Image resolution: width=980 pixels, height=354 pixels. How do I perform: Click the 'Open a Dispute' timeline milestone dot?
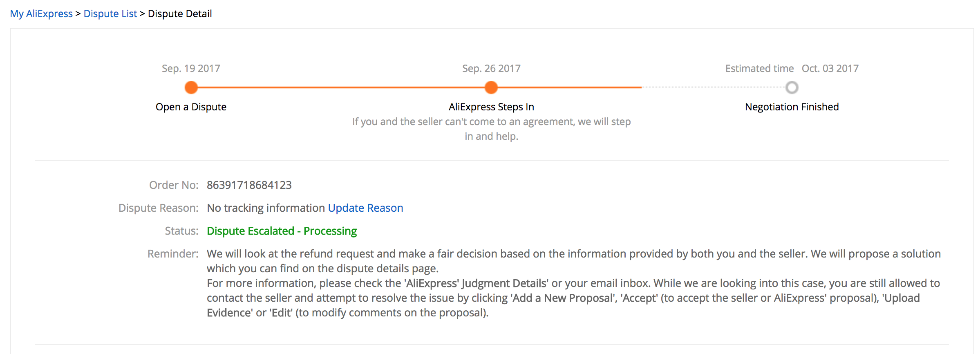tap(191, 87)
